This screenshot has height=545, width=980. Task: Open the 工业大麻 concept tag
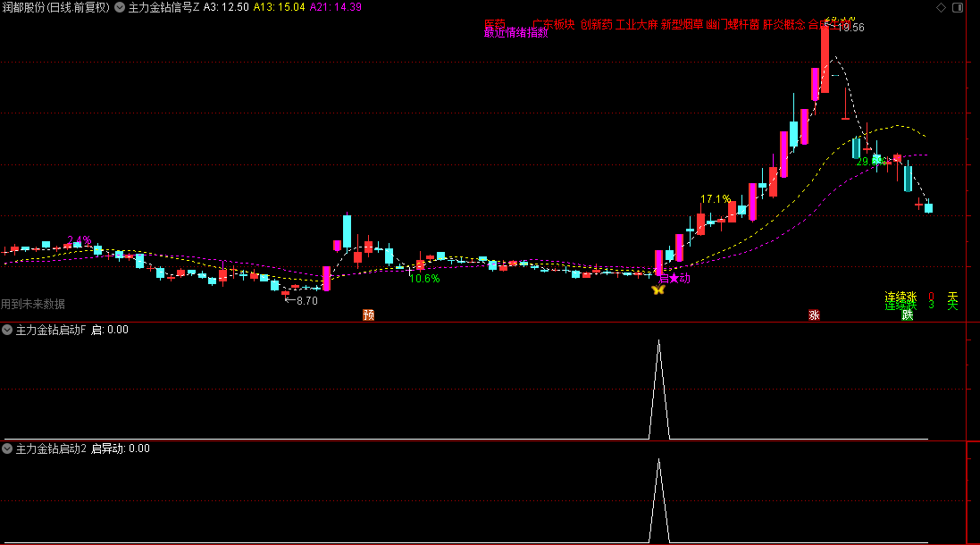pyautogui.click(x=636, y=24)
